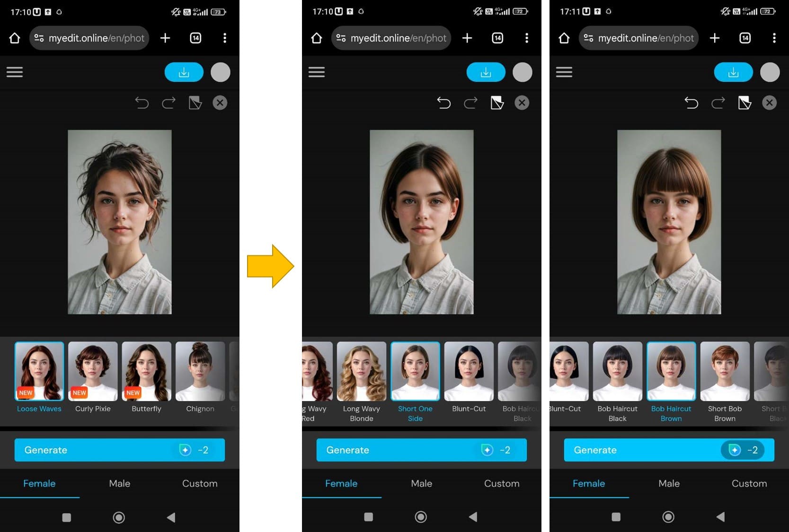Tap Android home circle on left phone screen

tap(119, 517)
